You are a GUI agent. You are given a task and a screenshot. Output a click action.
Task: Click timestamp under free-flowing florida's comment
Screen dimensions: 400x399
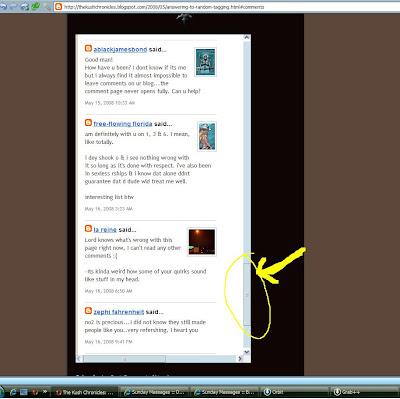coord(109,209)
